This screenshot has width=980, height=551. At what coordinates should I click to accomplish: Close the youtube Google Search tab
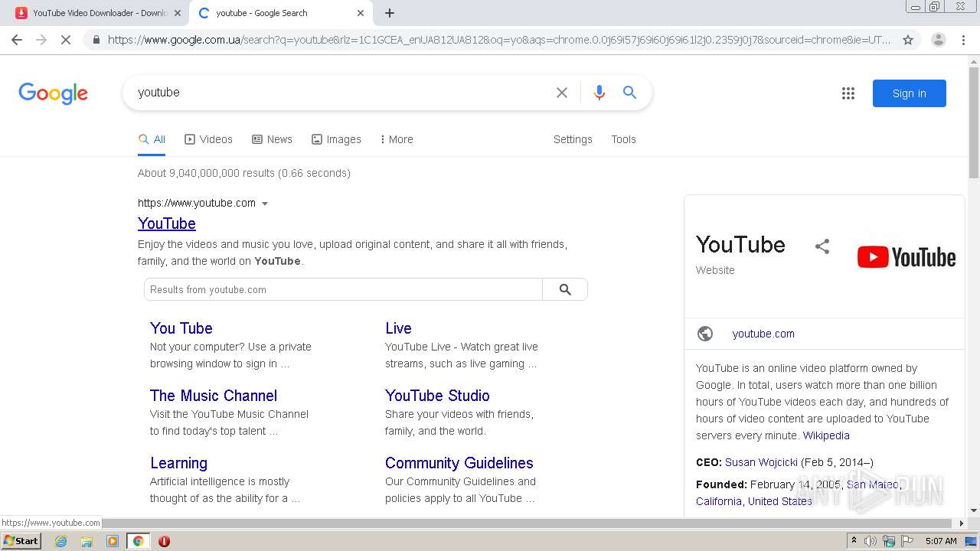361,13
